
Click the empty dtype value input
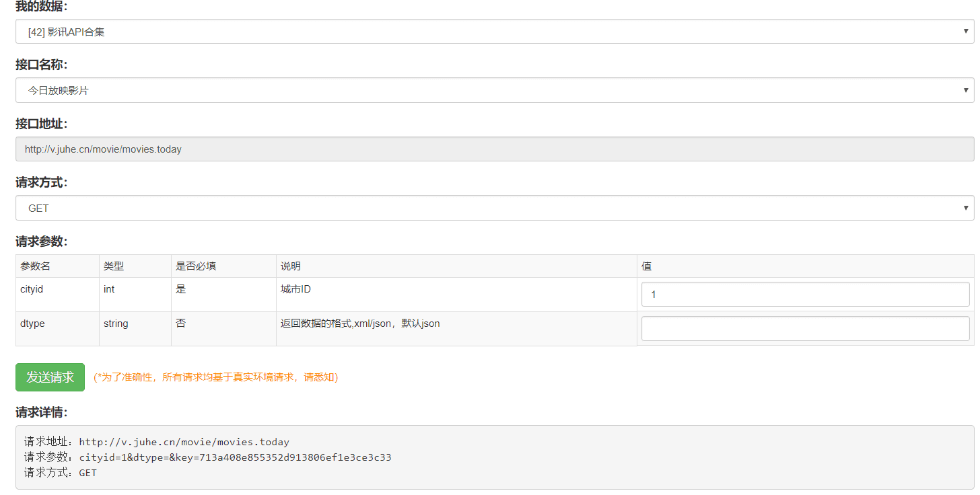coord(805,328)
